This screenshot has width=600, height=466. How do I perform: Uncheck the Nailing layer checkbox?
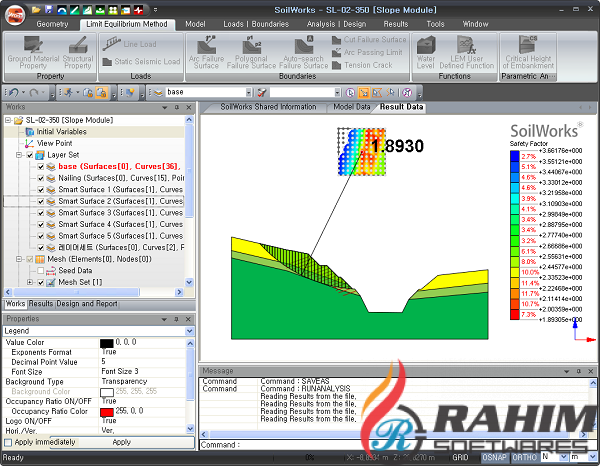click(41, 178)
